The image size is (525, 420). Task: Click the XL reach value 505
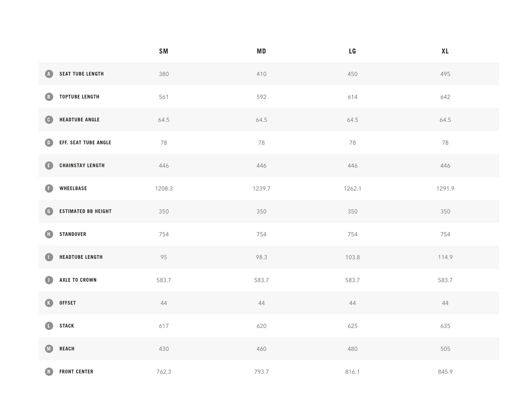445,349
